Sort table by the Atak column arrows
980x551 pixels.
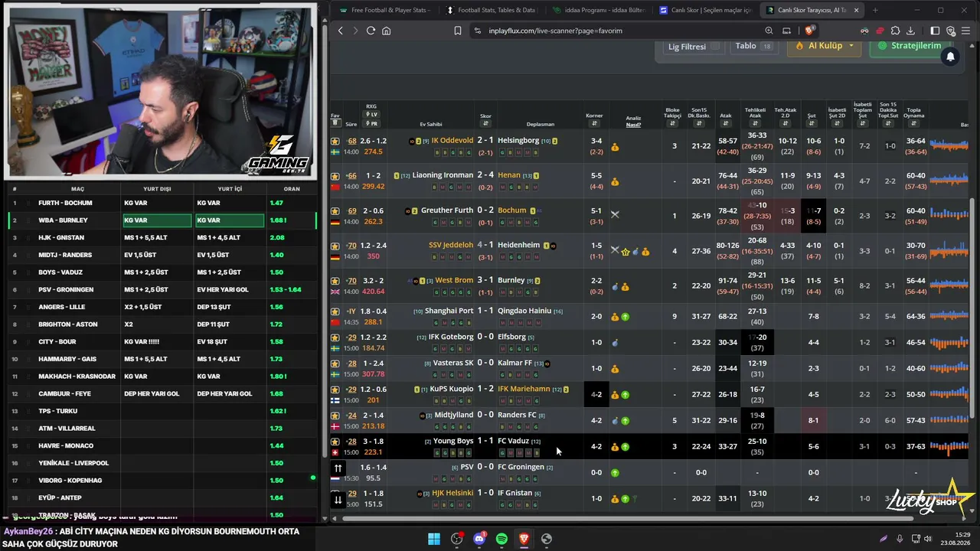coord(726,123)
